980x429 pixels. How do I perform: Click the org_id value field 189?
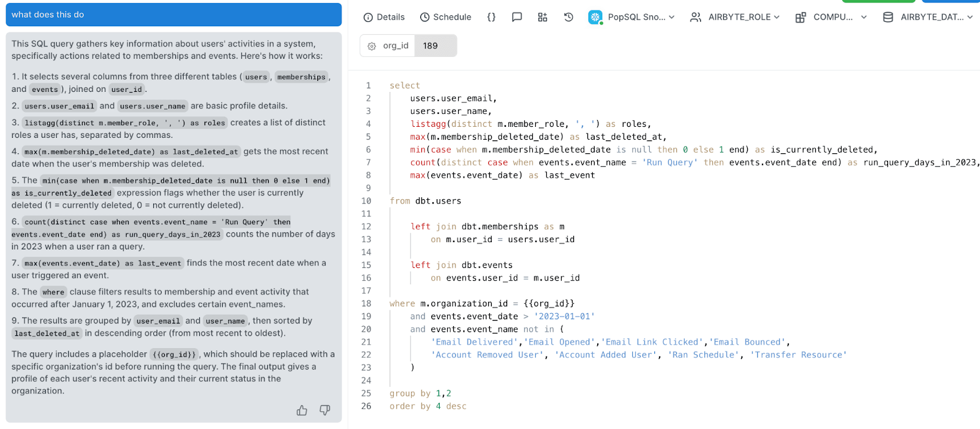click(435, 46)
